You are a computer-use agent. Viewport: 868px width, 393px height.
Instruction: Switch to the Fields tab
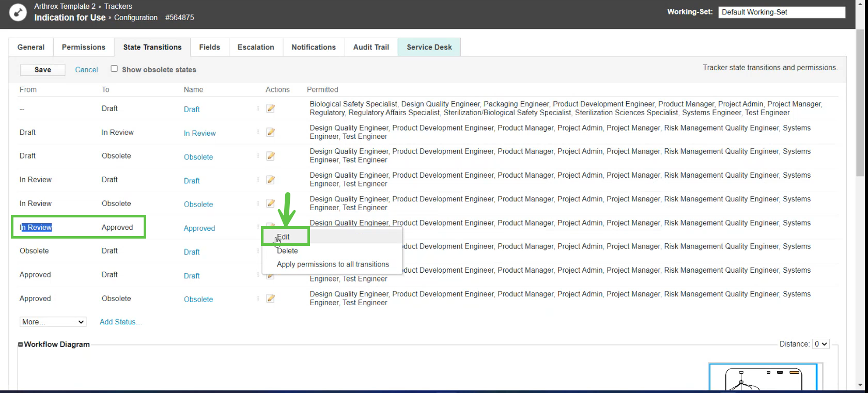[x=209, y=47]
